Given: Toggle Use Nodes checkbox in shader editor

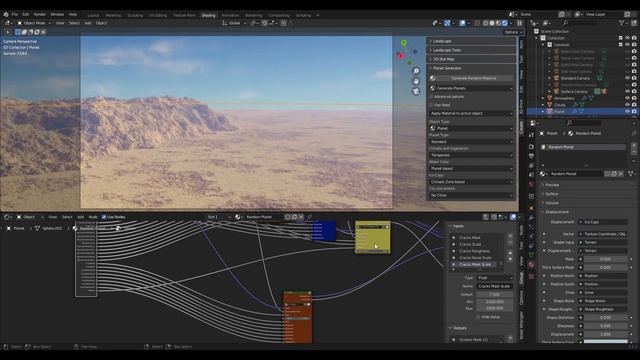Looking at the screenshot, I should pyautogui.click(x=104, y=217).
